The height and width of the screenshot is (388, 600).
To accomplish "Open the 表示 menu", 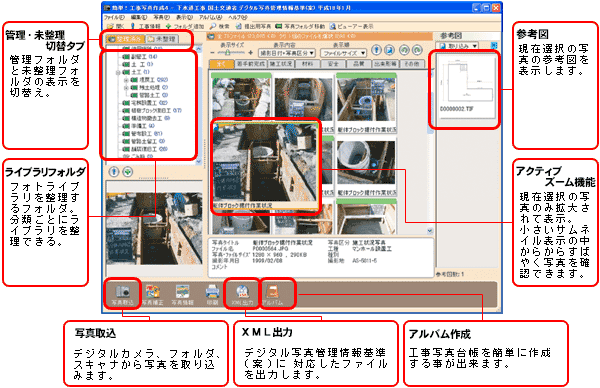I will click(184, 17).
